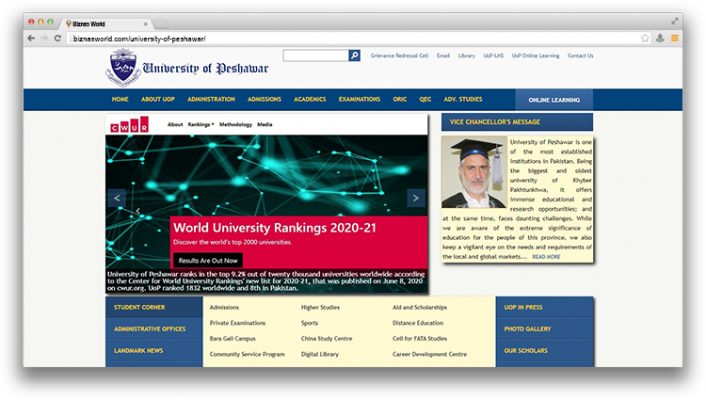Viewport: 706px width, 400px height.
Task: Open the EXAMINATIONS navigation menu
Action: coord(359,99)
